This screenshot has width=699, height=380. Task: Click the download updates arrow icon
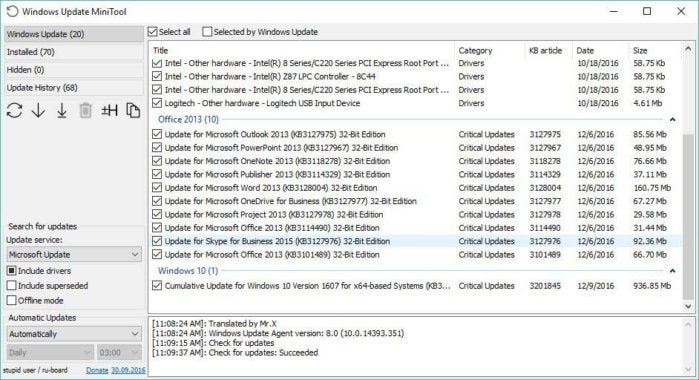tap(38, 110)
